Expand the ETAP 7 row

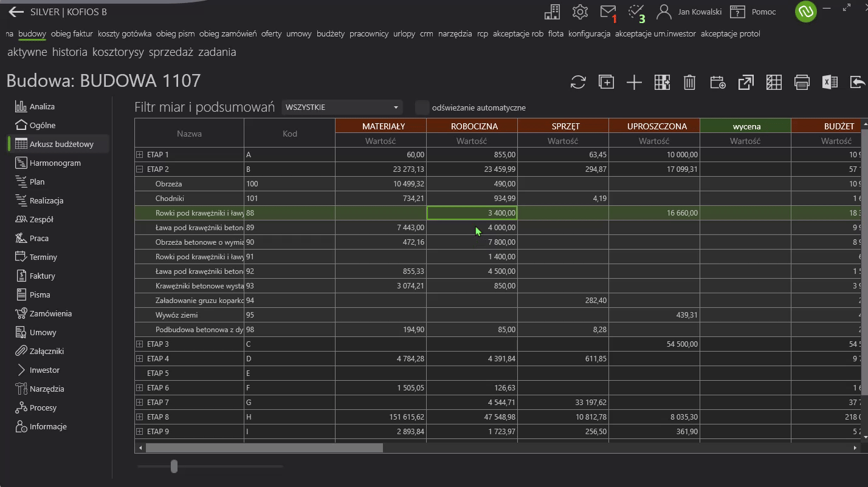[139, 403]
